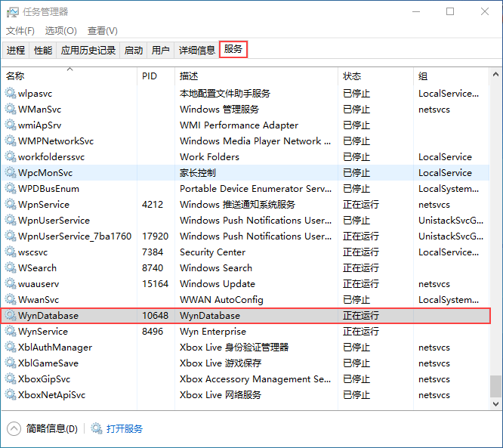Click PID 8740 of WSearch
Screen dimensions: 503x448
153,267
